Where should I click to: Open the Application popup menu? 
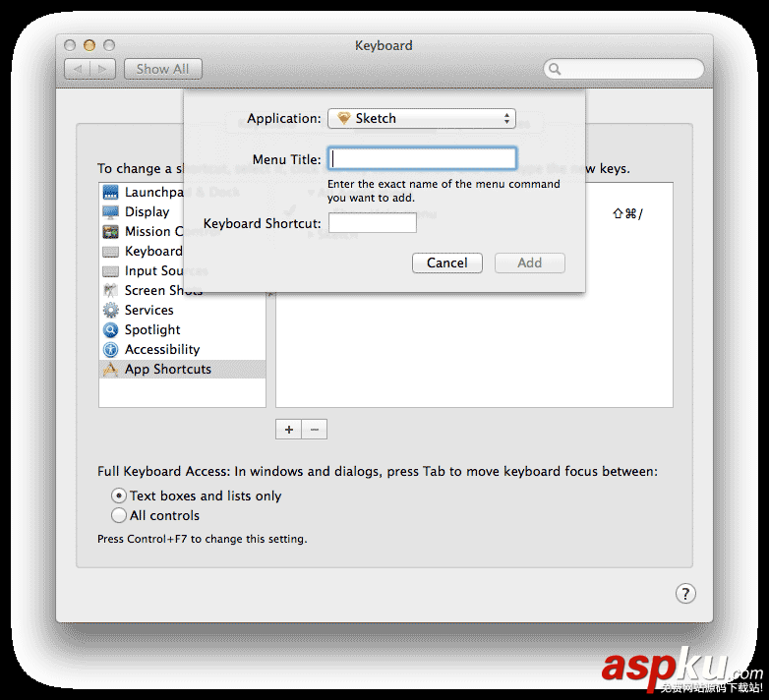pyautogui.click(x=421, y=118)
